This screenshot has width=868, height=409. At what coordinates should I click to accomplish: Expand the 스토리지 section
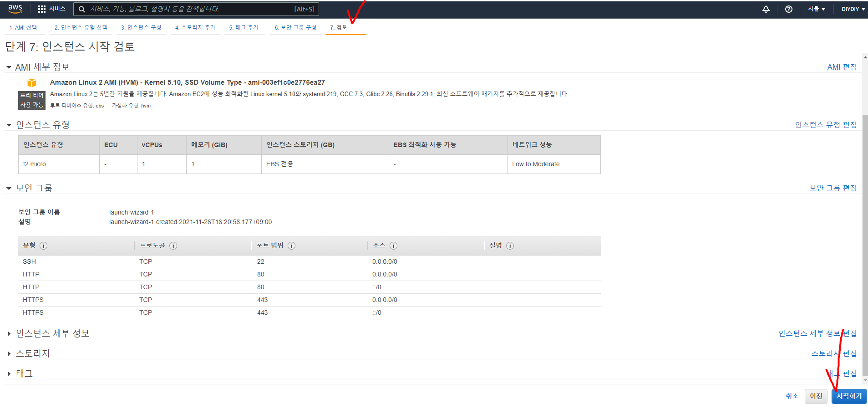click(x=9, y=353)
